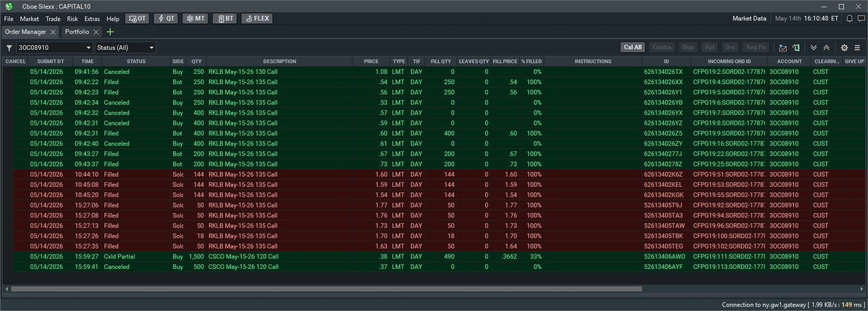Open the Market menu
868x311 pixels.
(x=30, y=18)
